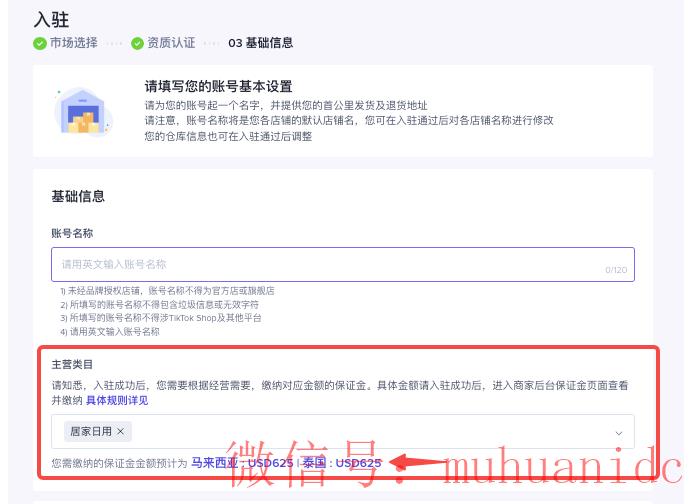The width and height of the screenshot is (698, 504).
Task: Open the 具体规则详见 link
Action: [117, 400]
